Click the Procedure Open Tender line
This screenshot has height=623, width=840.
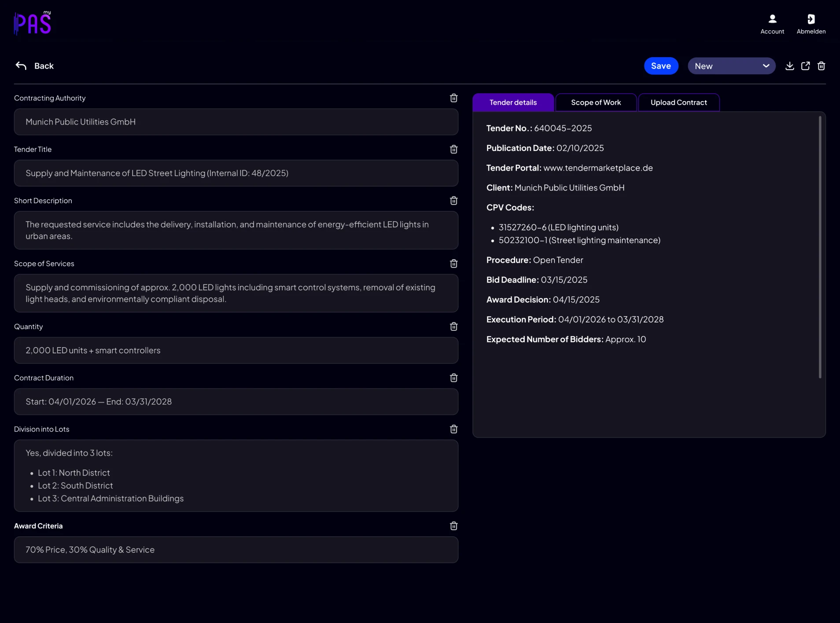tap(534, 260)
